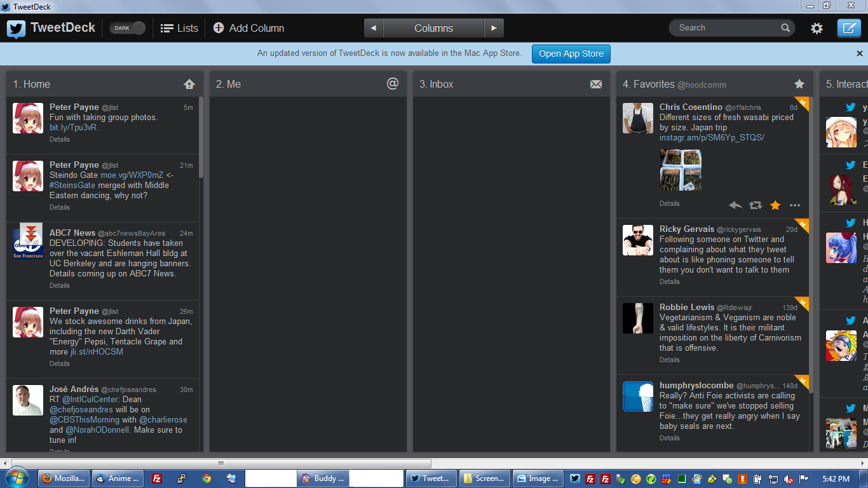868x488 pixels.
Task: Click the Chris Cosentino avatar
Action: pos(638,118)
